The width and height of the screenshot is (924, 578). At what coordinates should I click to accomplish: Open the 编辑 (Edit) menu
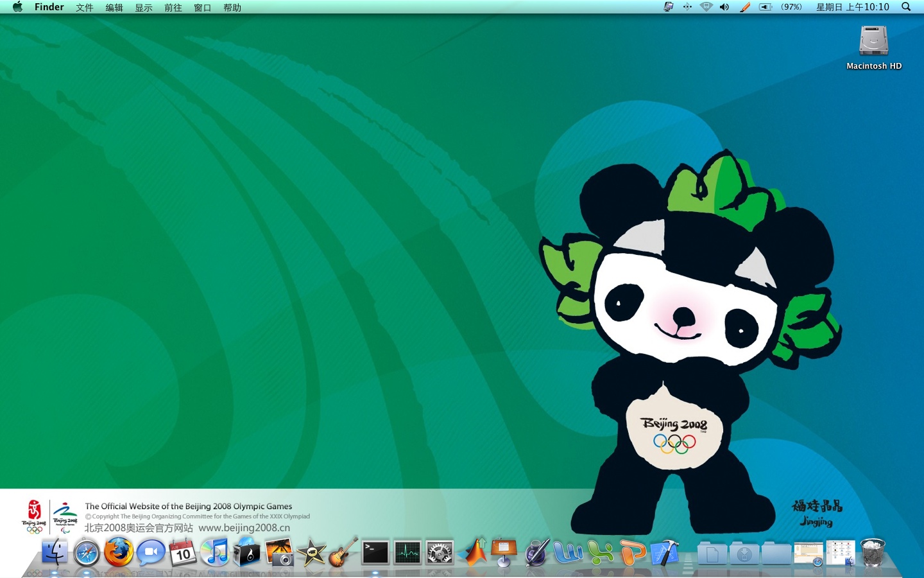tap(114, 8)
